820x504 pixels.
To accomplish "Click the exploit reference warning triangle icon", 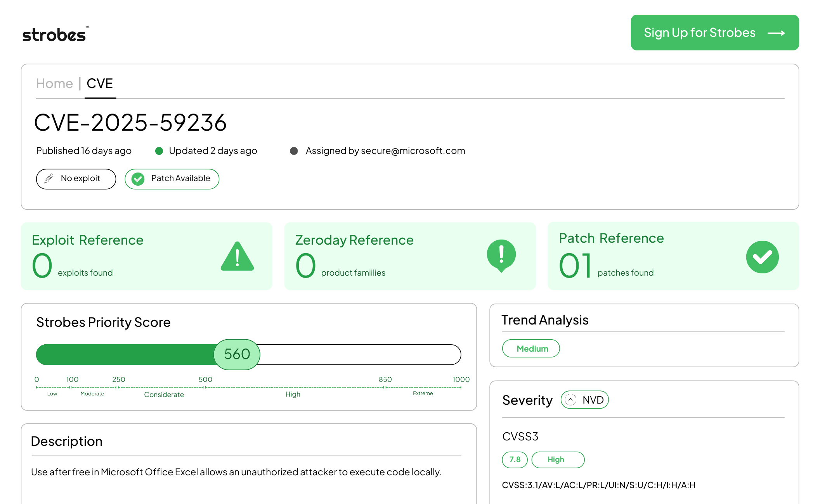I will 238,256.
